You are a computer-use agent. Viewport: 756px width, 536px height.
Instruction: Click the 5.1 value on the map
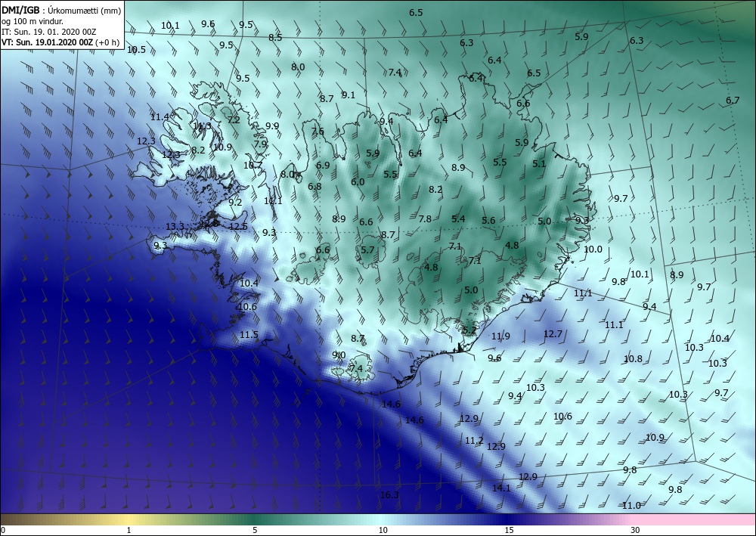click(x=539, y=164)
